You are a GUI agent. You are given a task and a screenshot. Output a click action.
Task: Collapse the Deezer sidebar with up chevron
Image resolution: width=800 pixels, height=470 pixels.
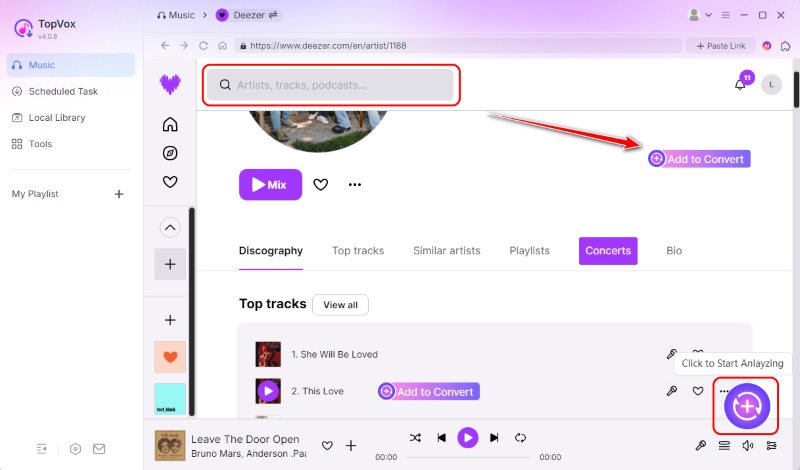pyautogui.click(x=170, y=228)
